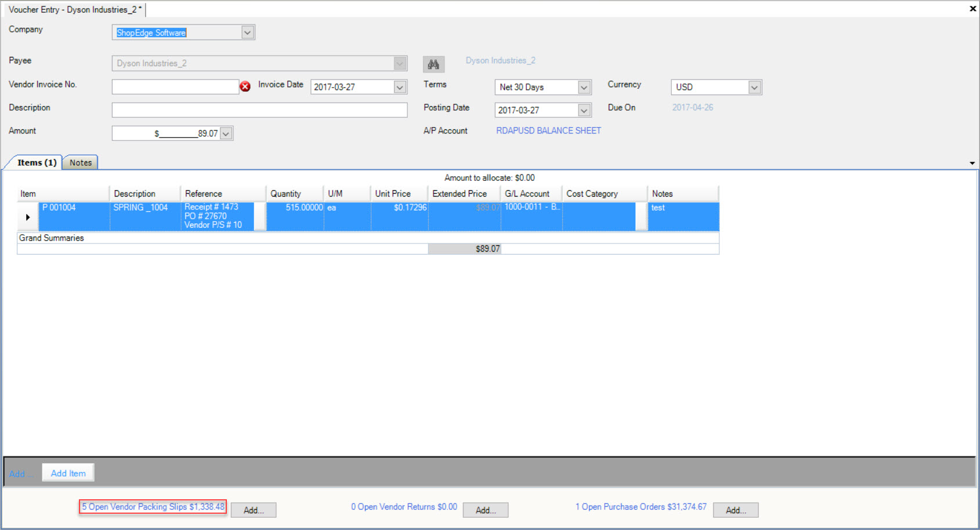Click into the Vendor Invoice No. field

click(x=175, y=87)
